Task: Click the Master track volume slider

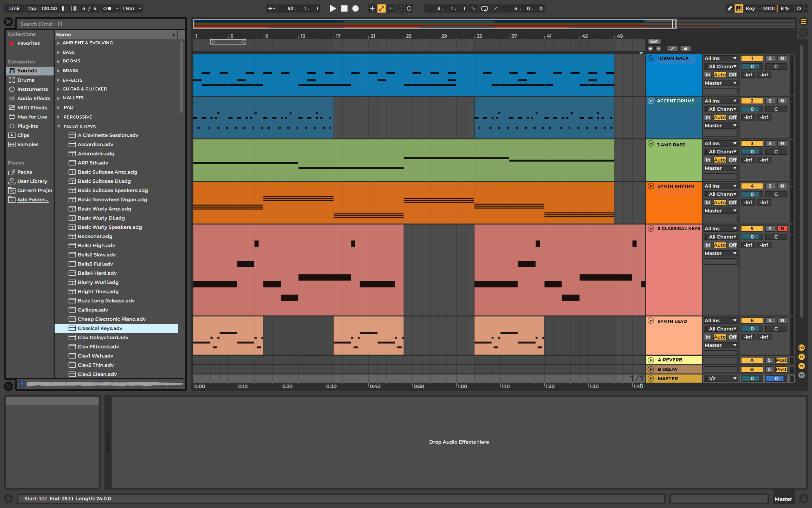Action: click(752, 379)
